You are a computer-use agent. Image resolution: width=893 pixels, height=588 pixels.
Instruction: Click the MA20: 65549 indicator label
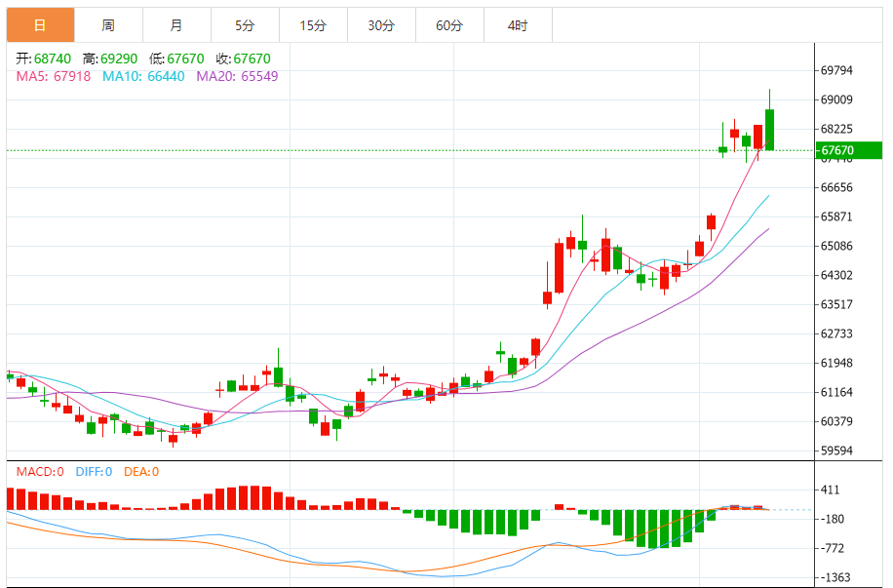[x=237, y=76]
